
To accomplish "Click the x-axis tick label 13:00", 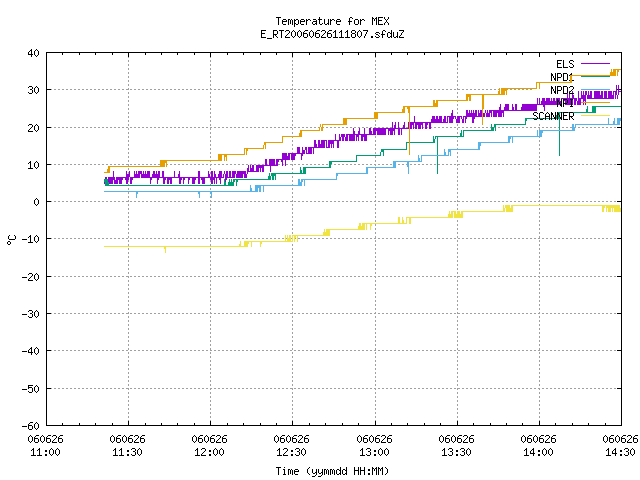I will click(374, 452).
